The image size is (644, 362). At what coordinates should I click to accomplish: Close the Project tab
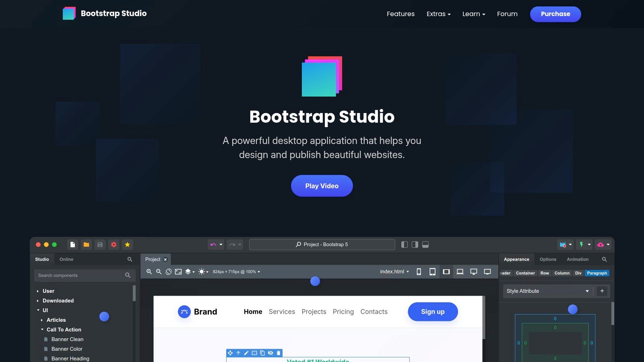coord(165,259)
